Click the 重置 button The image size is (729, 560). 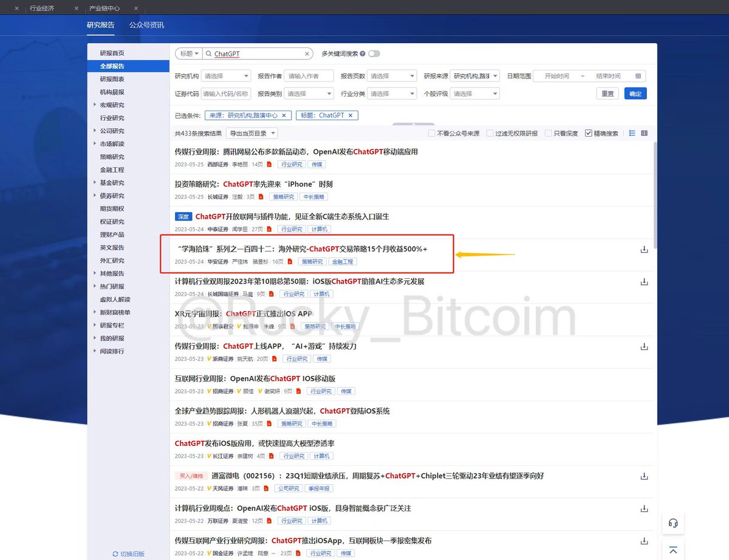607,94
